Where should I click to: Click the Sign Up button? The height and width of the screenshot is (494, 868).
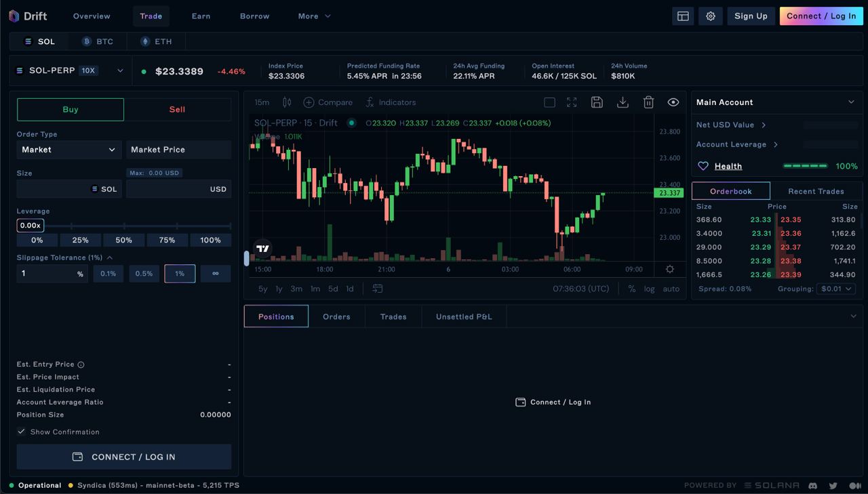click(x=751, y=16)
